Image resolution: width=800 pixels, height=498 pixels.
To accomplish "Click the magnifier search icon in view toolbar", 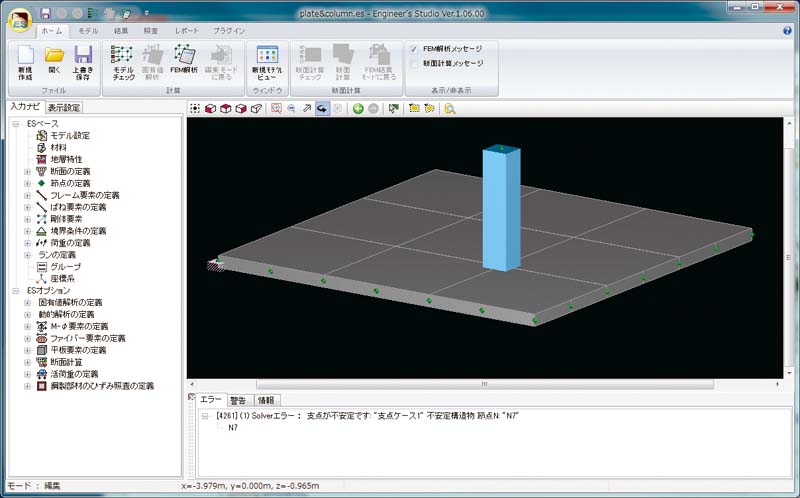I will (449, 108).
